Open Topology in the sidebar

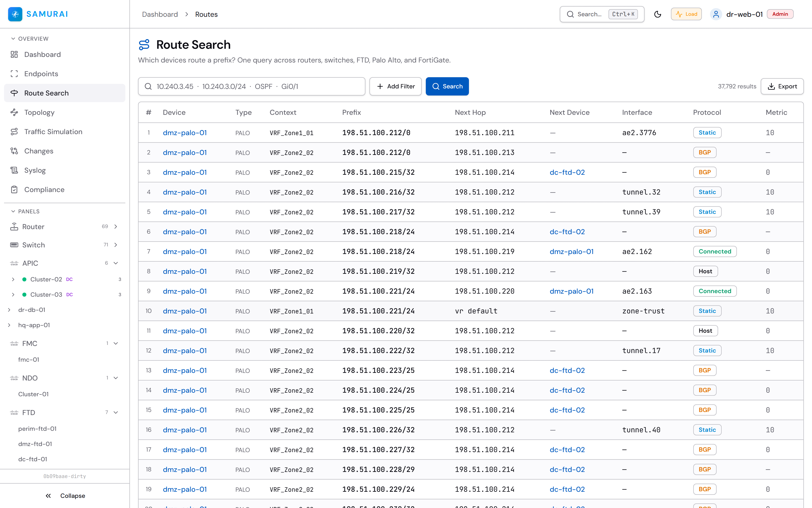coord(64,112)
